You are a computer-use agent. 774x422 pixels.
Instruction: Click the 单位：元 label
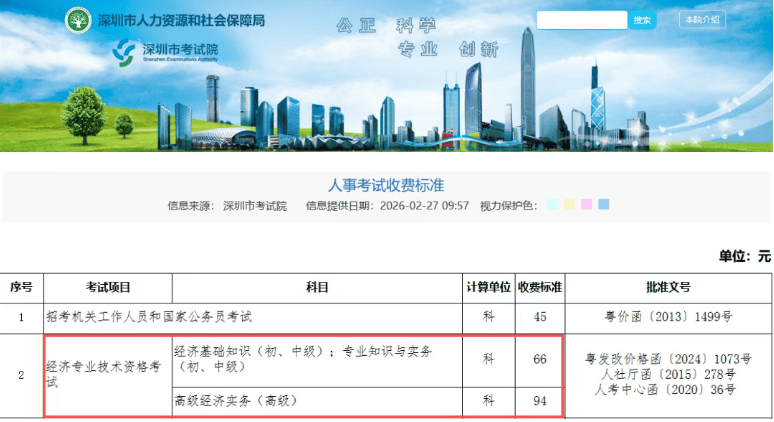pos(745,256)
